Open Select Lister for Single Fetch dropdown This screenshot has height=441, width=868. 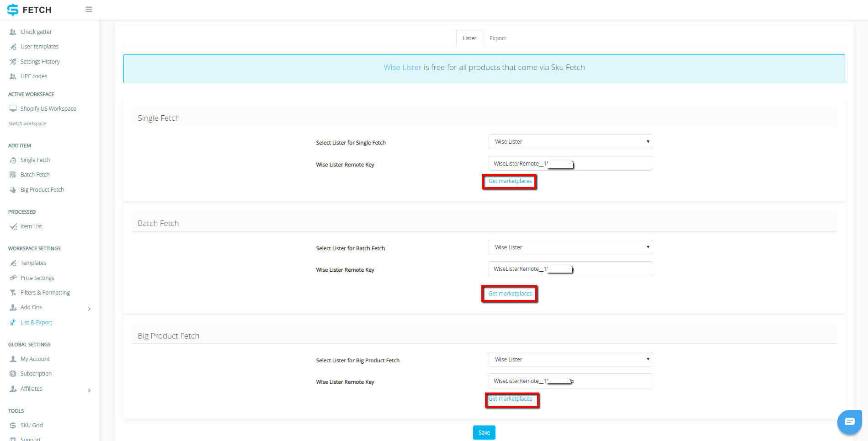pyautogui.click(x=570, y=142)
